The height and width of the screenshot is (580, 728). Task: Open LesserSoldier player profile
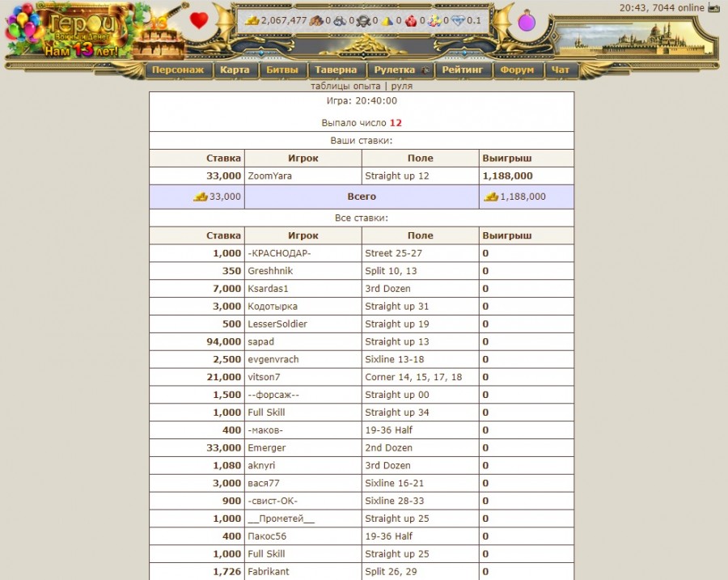pyautogui.click(x=277, y=324)
